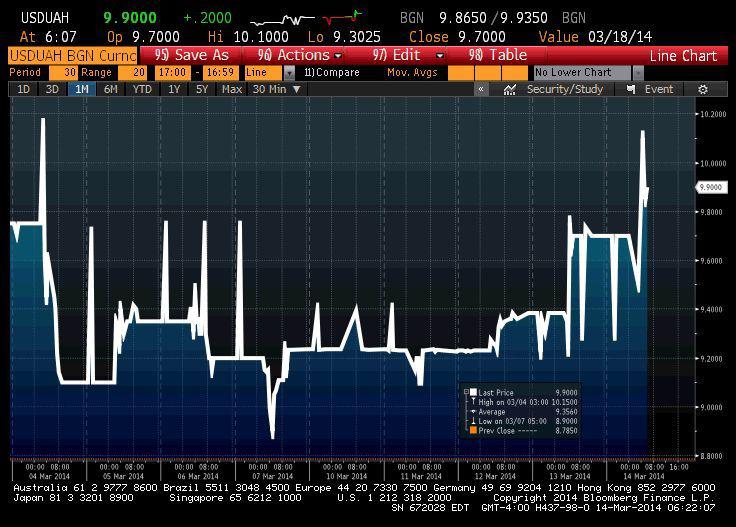Switch to the 6M time range
The width and height of the screenshot is (736, 527).
[111, 89]
